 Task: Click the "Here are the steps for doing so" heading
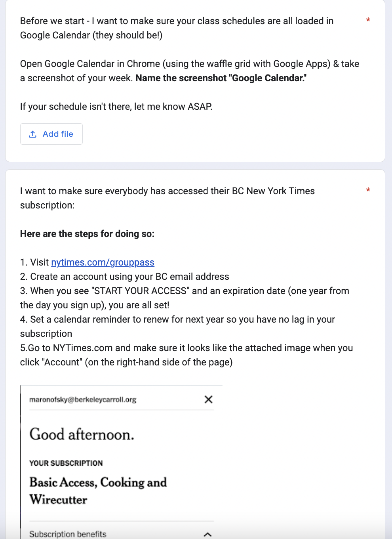pyautogui.click(x=87, y=234)
